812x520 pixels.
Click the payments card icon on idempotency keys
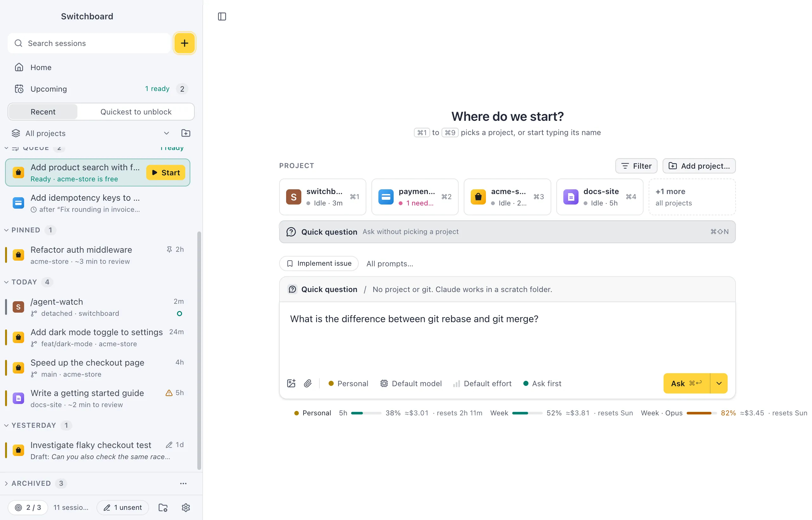pyautogui.click(x=18, y=203)
